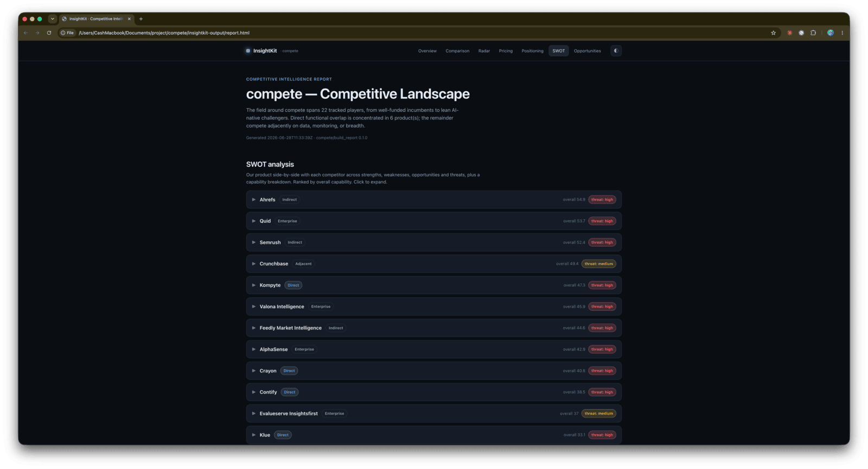The height and width of the screenshot is (469, 868).
Task: Click the browser forward arrow
Action: pos(37,33)
